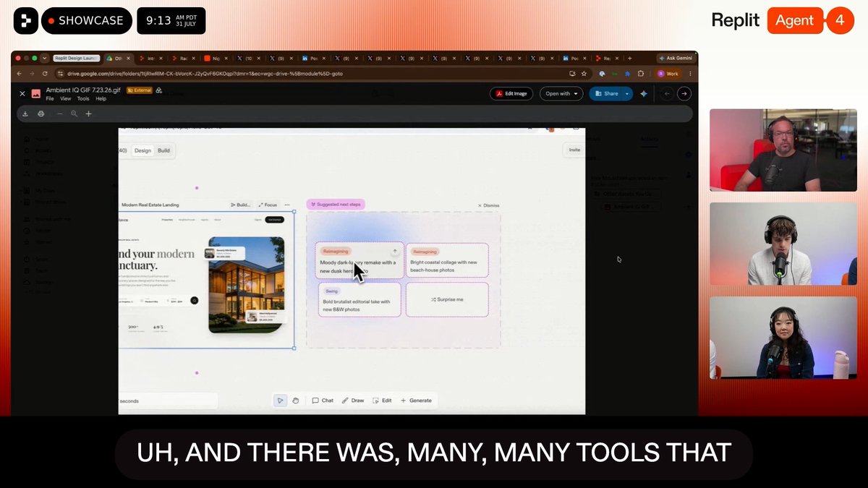Select the arrow pointer tool in canvas toolbar
868x488 pixels.
coord(281,401)
